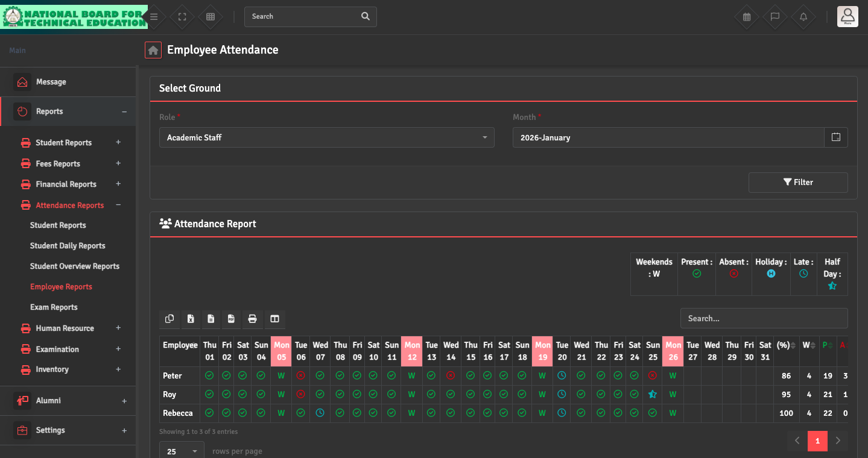Open the Role dropdown
The height and width of the screenshot is (458, 868).
point(326,137)
